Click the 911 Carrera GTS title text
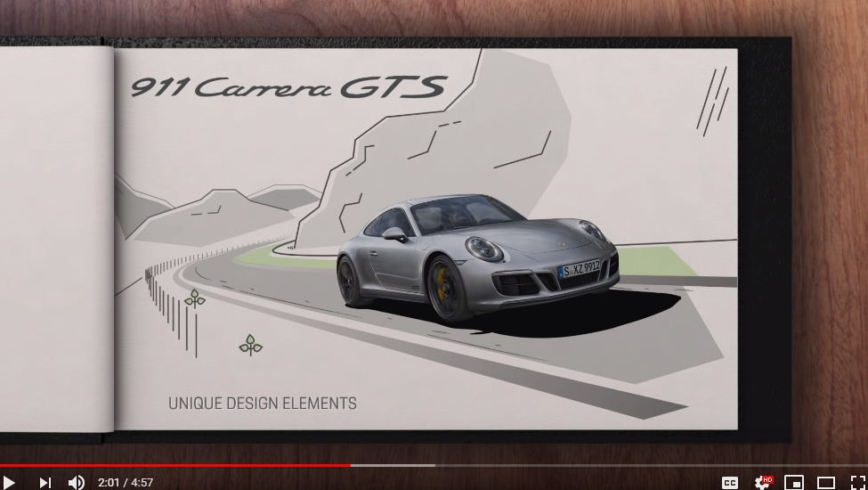The height and width of the screenshot is (490, 868). [288, 87]
